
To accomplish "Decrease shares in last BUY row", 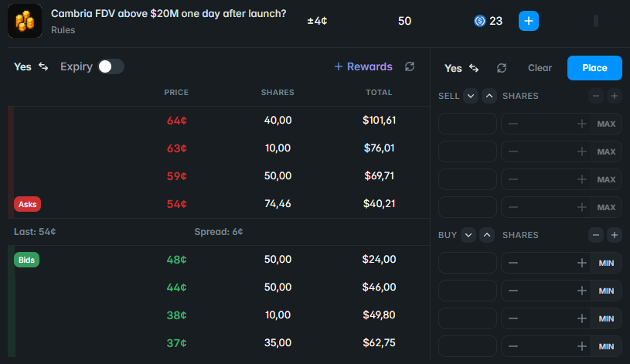I will 513,346.
